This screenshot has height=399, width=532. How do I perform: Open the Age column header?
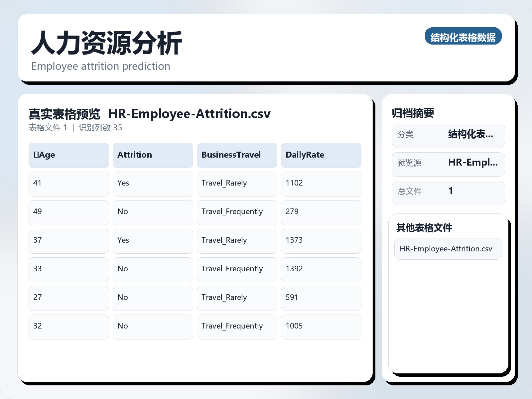[x=68, y=155]
